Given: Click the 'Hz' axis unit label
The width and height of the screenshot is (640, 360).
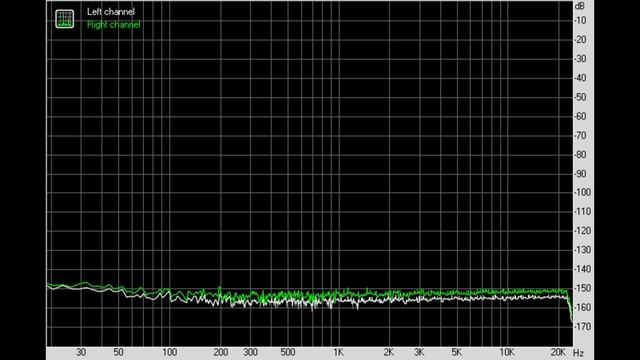Looking at the screenshot, I should pyautogui.click(x=578, y=353).
